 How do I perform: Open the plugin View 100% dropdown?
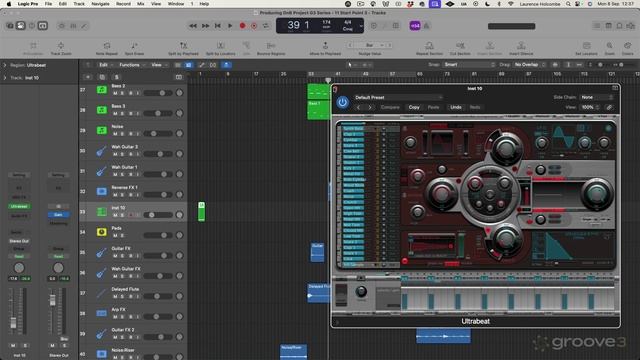[x=590, y=107]
